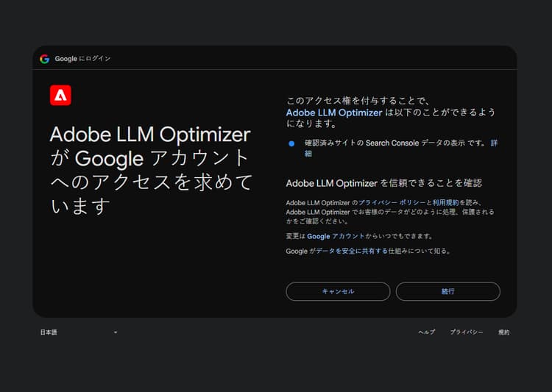Click the 続行 (Continue) button

[447, 291]
